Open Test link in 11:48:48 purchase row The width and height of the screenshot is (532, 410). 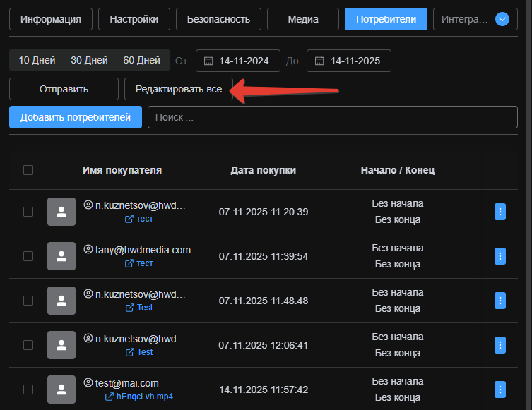145,308
